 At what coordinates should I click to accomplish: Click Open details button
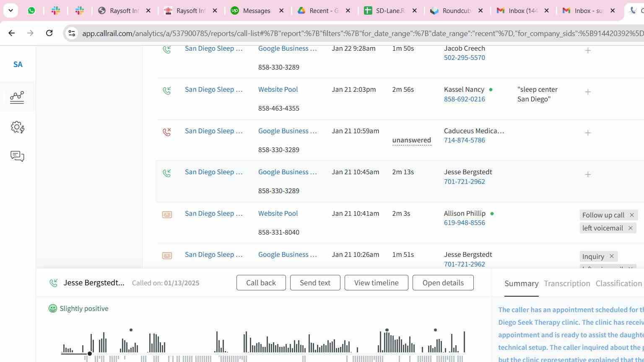pos(443,283)
